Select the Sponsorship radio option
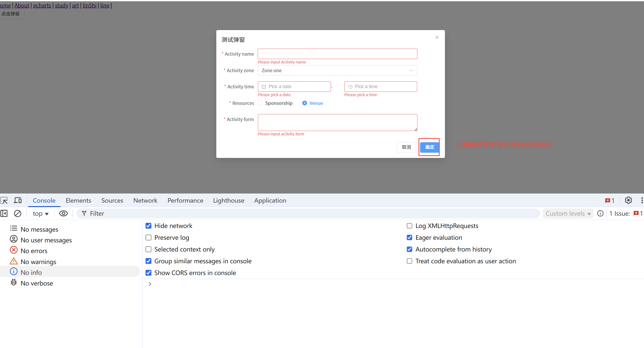 click(x=260, y=103)
